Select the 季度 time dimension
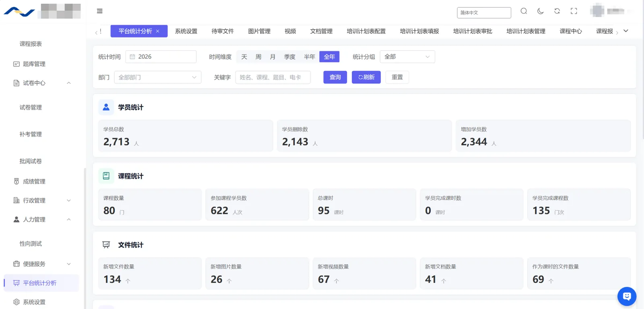644x309 pixels. tap(290, 57)
